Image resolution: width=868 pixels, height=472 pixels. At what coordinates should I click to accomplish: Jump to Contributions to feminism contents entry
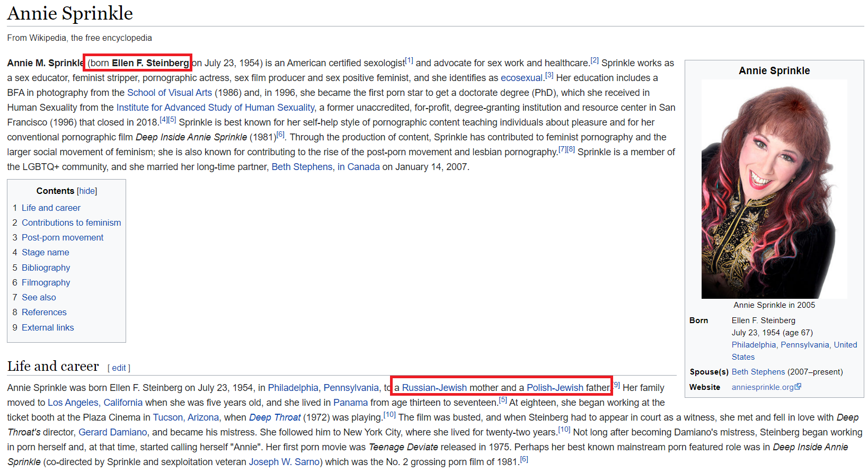[x=71, y=222]
